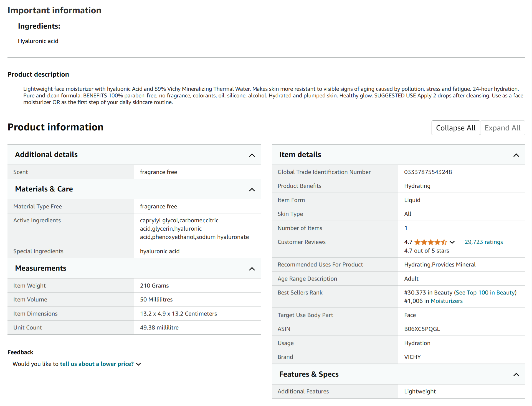532x406 pixels.
Task: Open the rating breakdown dropdown arrow
Action: click(x=452, y=242)
